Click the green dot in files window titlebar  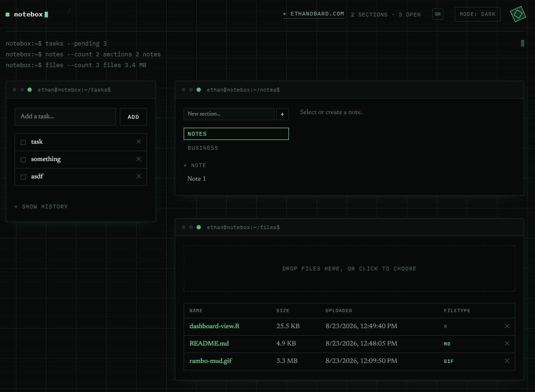coord(199,227)
